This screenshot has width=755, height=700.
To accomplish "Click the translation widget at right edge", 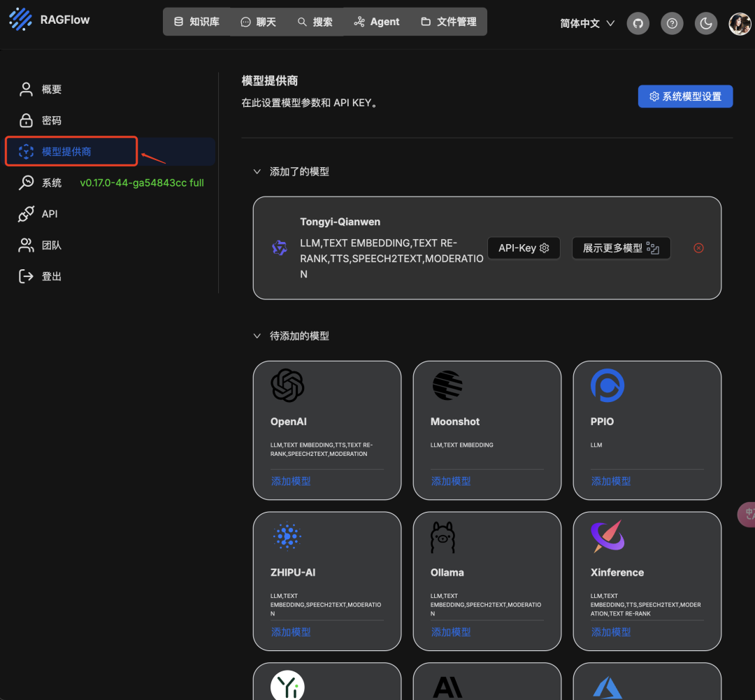I will (747, 514).
